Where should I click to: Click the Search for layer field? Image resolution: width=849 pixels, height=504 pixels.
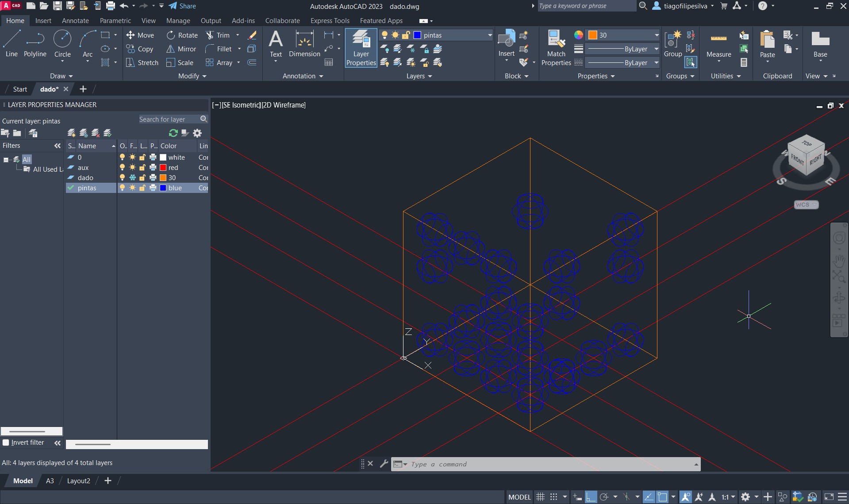pos(168,119)
